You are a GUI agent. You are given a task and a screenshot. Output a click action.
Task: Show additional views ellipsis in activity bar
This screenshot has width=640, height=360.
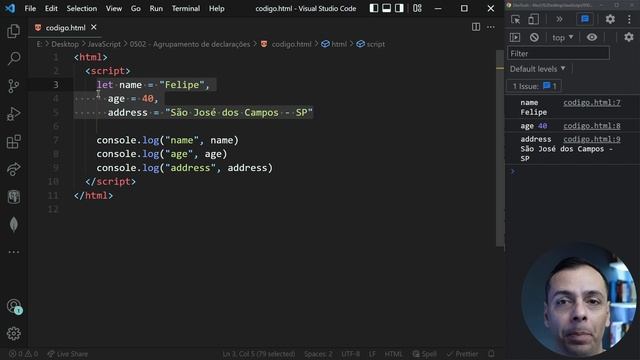click(x=13, y=252)
